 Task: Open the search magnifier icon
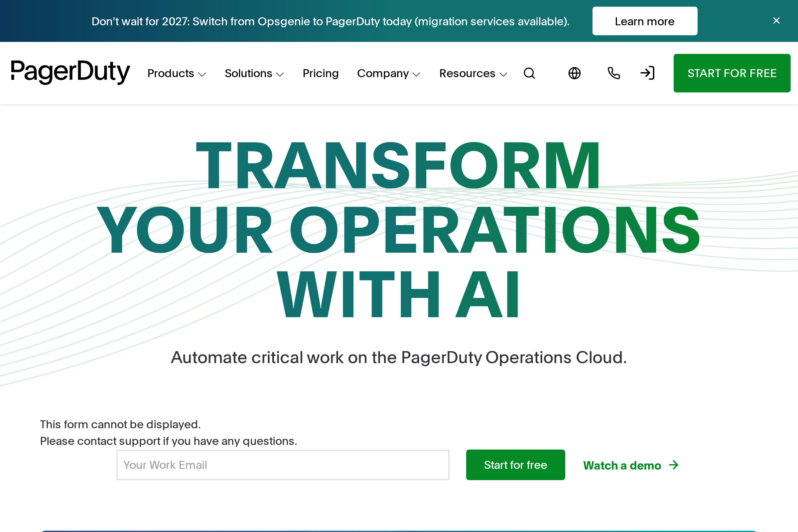coord(529,73)
